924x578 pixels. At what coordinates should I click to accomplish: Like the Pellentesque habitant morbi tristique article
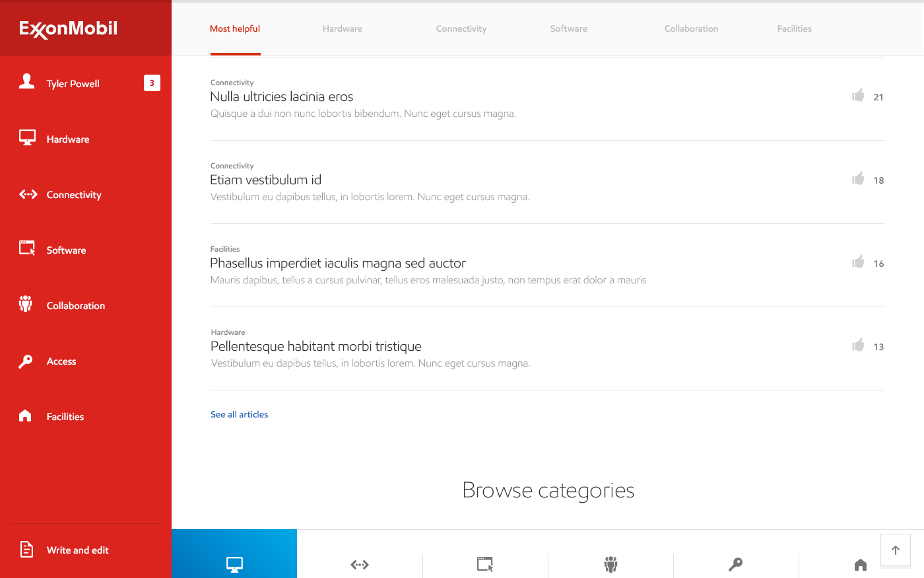pyautogui.click(x=858, y=345)
